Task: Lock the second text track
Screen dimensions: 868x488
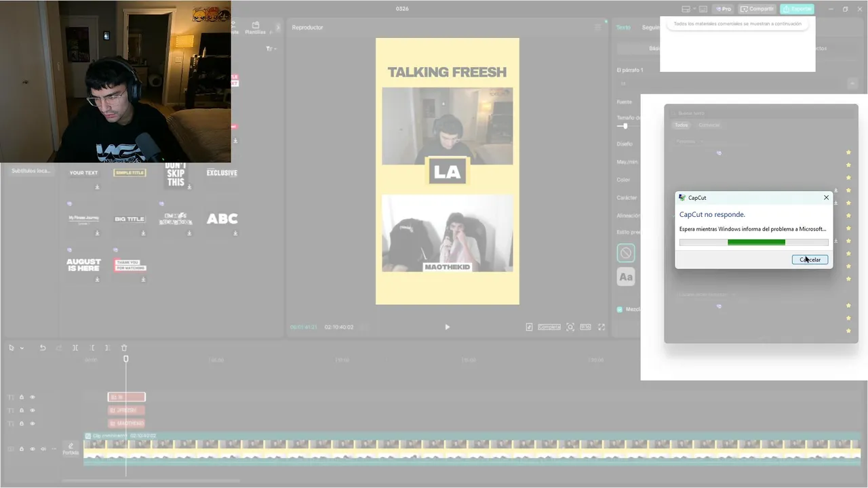Action: tap(21, 410)
